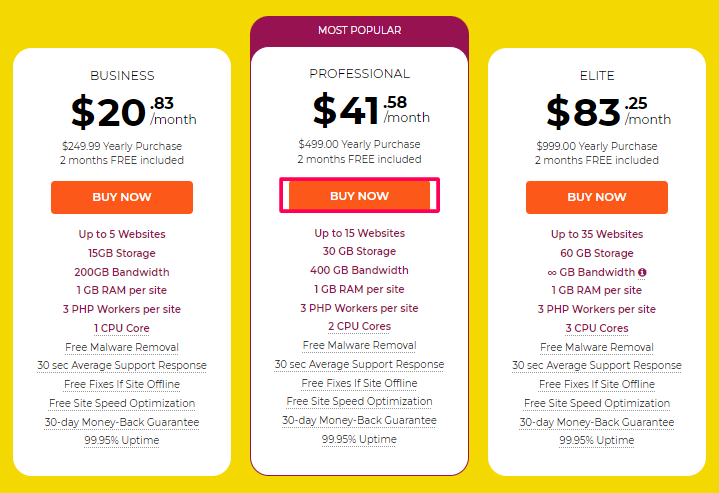Click the 2 CPU Cores feature
The width and height of the screenshot is (719, 493).
point(360,327)
